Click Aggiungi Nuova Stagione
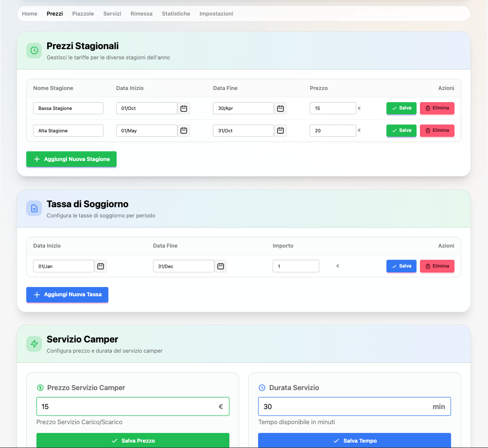Viewport: 488px width, 448px height. click(x=71, y=159)
